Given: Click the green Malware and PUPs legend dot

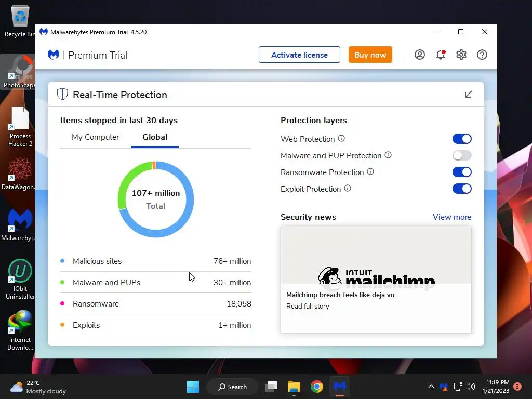Looking at the screenshot, I should [62, 282].
